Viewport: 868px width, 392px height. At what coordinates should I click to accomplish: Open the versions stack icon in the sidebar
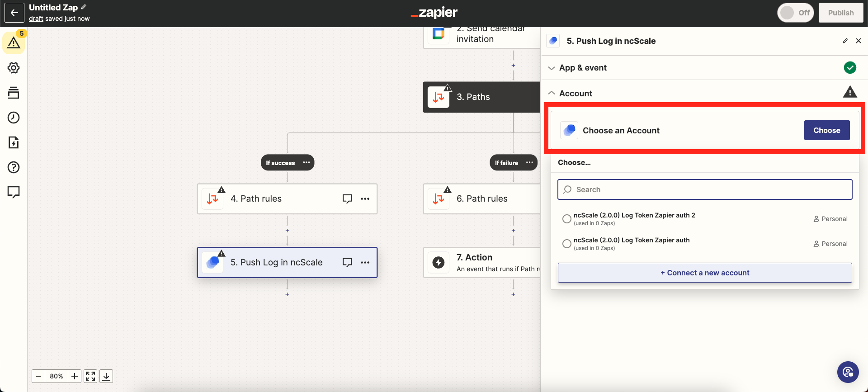(14, 93)
